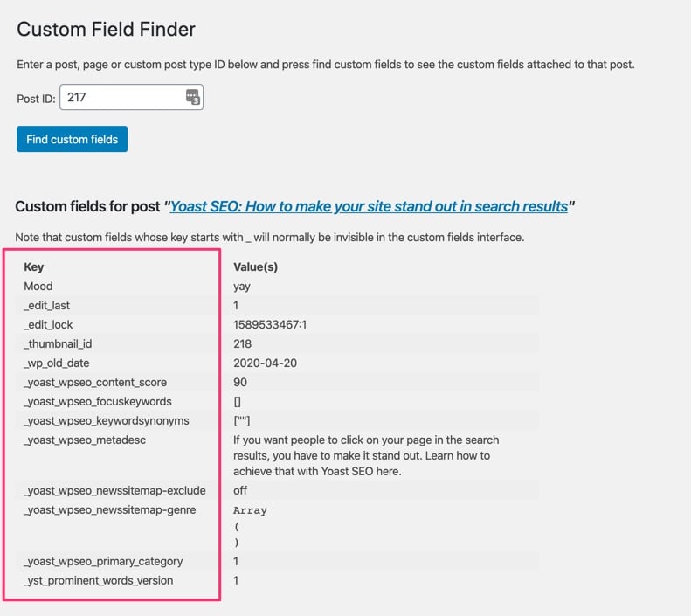The height and width of the screenshot is (616, 691).
Task: Select the _yoast_wpseo_content_score key
Action: pos(95,382)
